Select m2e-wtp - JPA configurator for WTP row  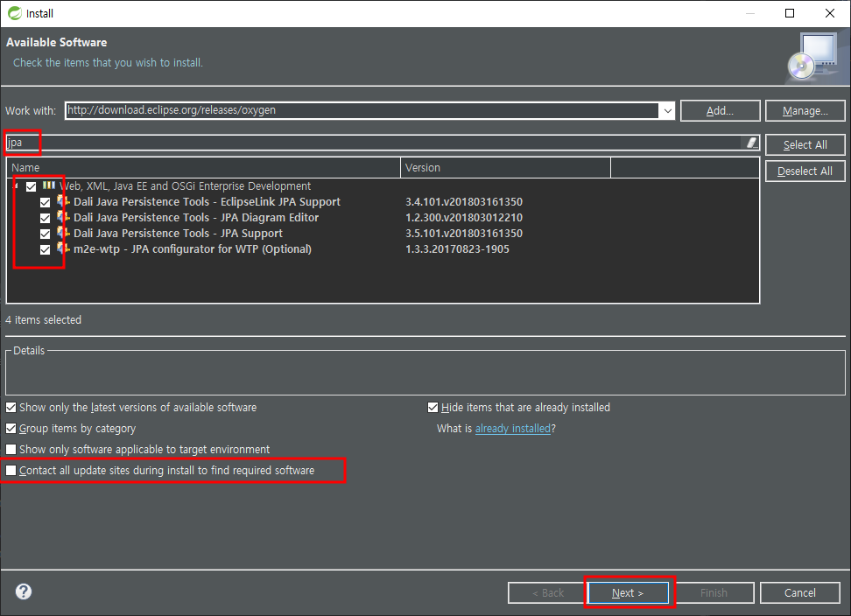(193, 248)
